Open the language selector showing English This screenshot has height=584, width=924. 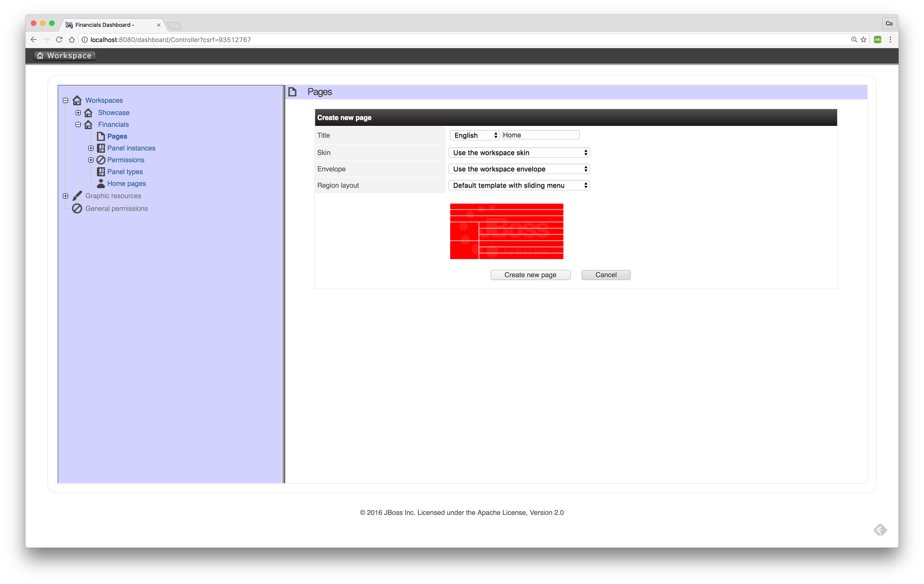click(x=474, y=135)
